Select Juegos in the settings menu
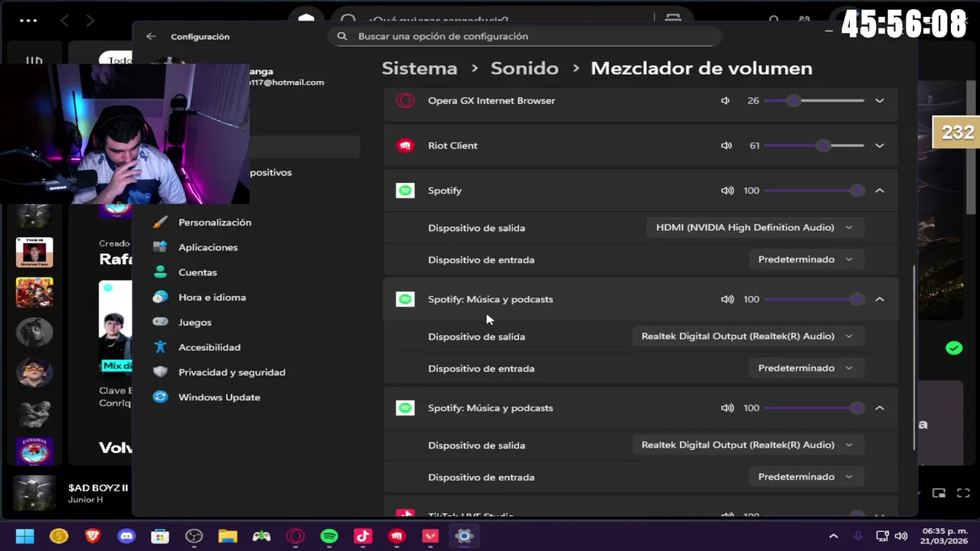This screenshot has height=551, width=980. coord(195,322)
